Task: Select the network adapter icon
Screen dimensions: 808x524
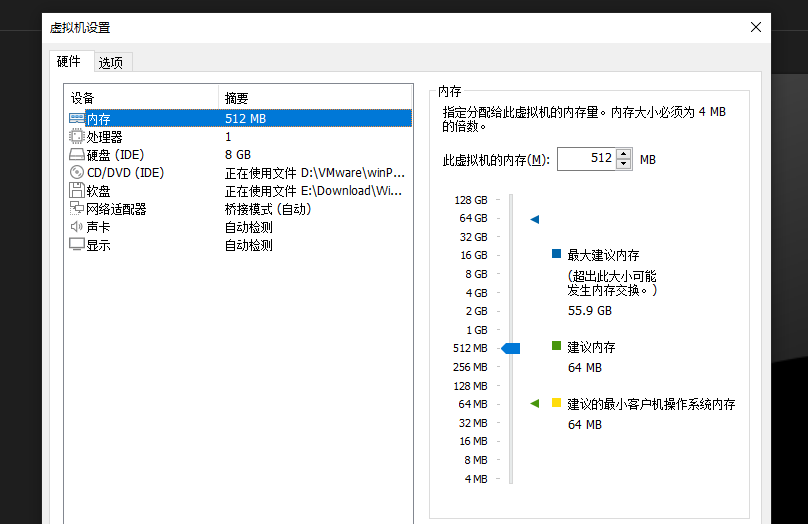Action: tap(77, 208)
